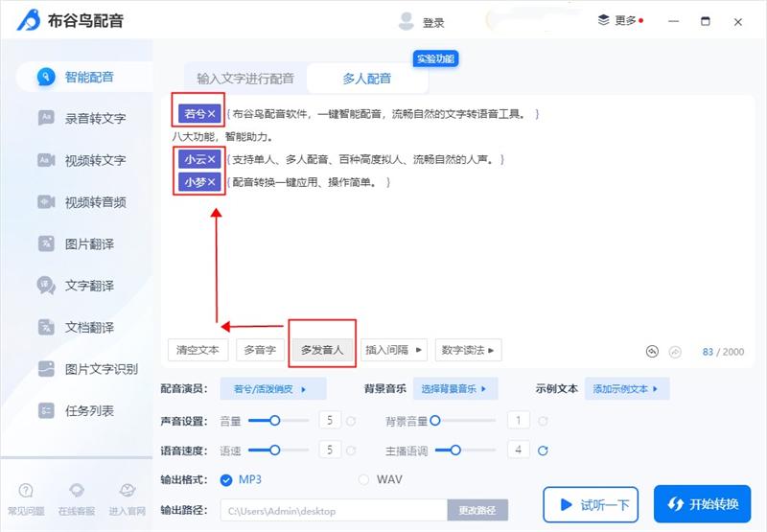
Task: Open the 视频转音频 sidebar item
Action: tap(82, 202)
